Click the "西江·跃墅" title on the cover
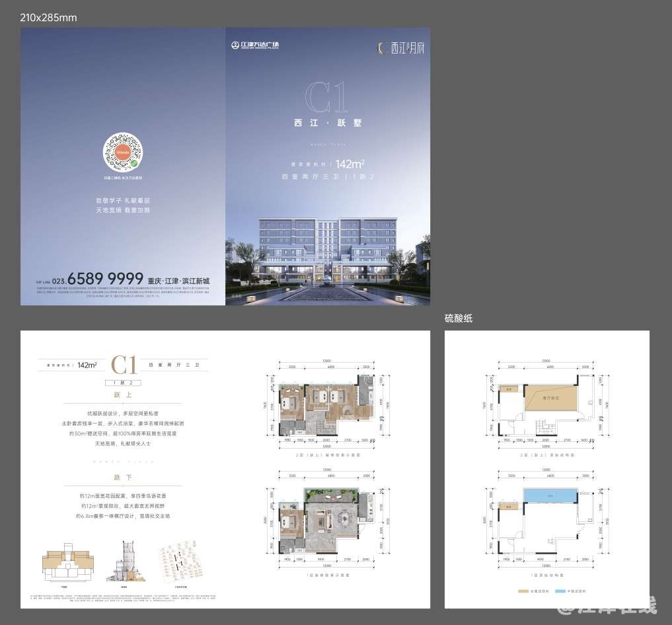 click(328, 123)
